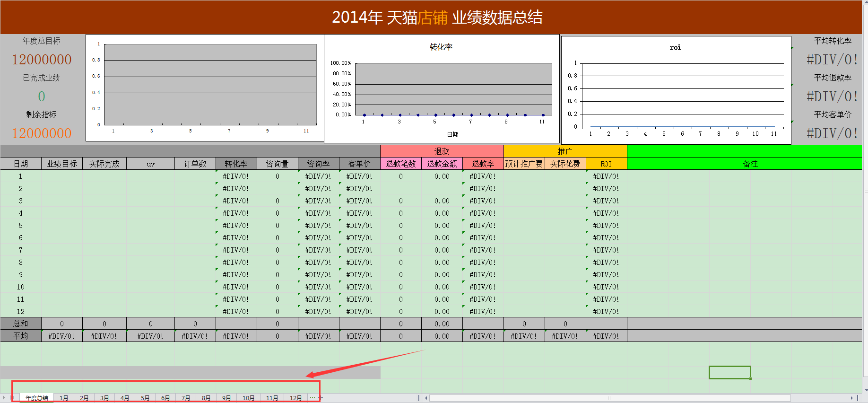Click the 实际花费 column header
868x403 pixels.
(x=565, y=164)
